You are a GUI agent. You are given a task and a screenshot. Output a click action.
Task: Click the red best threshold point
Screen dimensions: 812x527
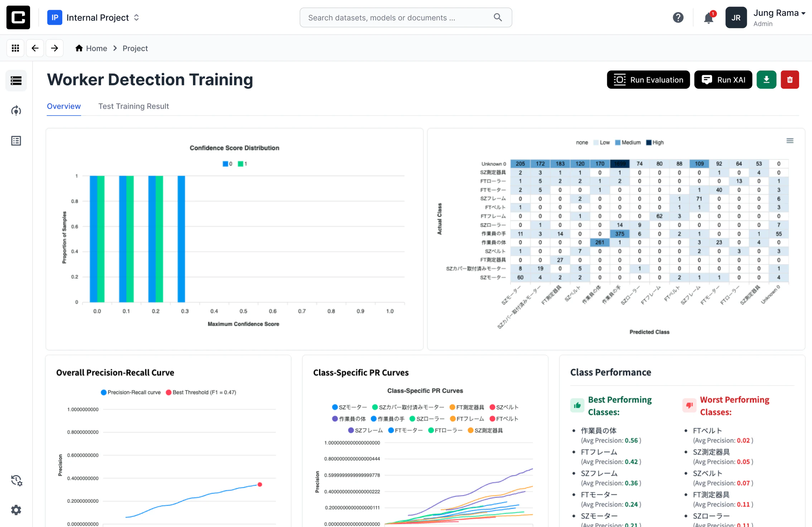[260, 484]
